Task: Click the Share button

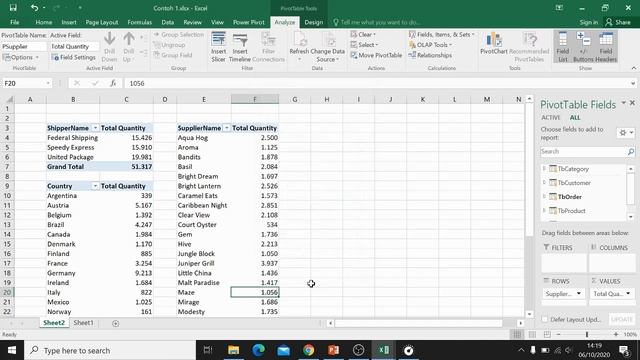Action: pyautogui.click(x=618, y=22)
